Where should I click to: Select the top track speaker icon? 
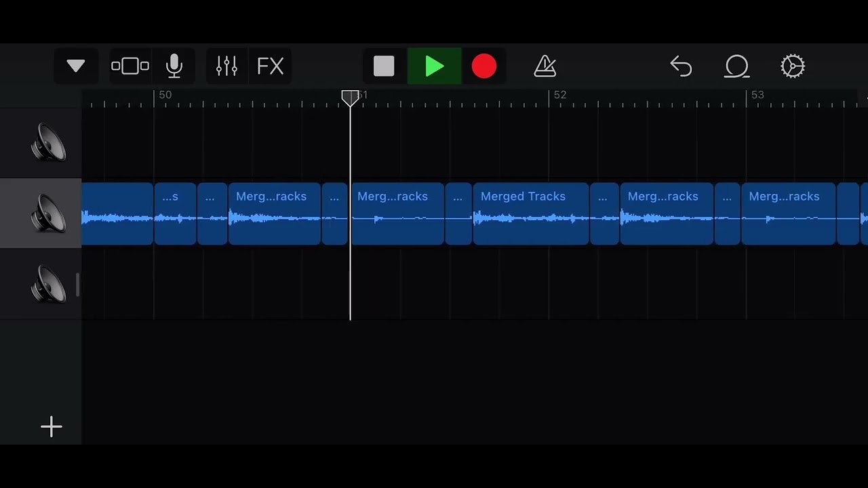point(48,143)
